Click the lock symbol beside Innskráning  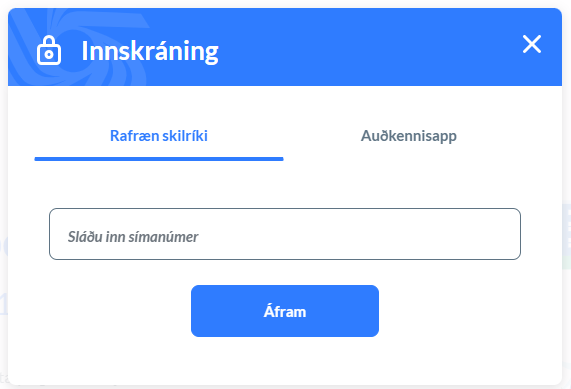click(49, 50)
